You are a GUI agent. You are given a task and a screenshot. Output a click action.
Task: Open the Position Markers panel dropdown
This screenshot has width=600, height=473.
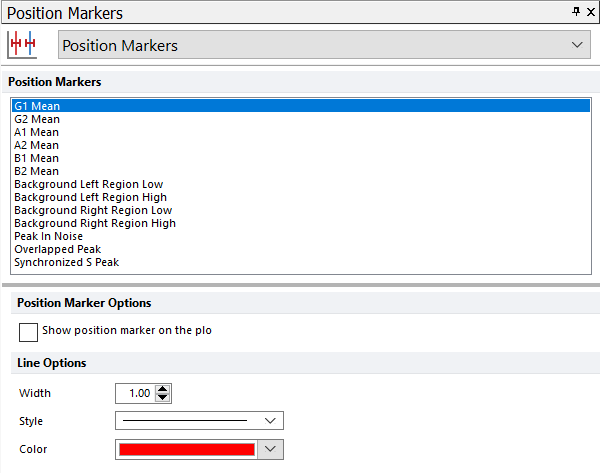pyautogui.click(x=324, y=45)
